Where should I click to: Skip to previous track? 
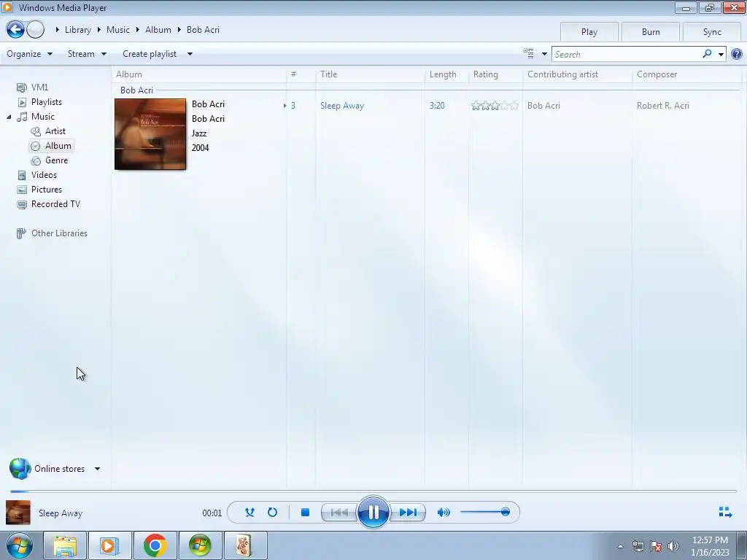click(x=339, y=513)
